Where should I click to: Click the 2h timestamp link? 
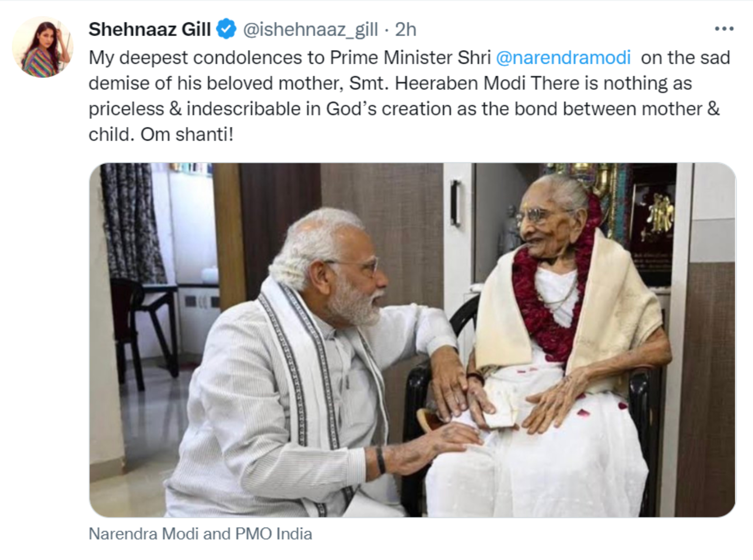coord(406,29)
